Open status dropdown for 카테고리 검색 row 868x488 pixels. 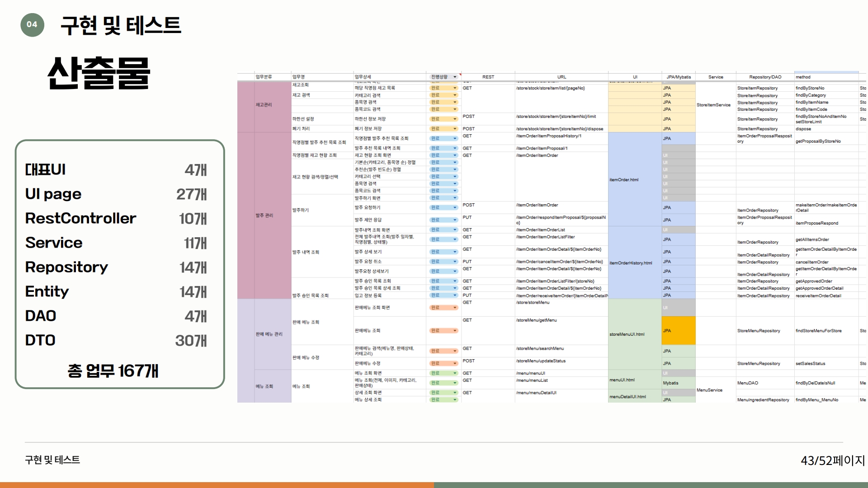click(x=455, y=95)
